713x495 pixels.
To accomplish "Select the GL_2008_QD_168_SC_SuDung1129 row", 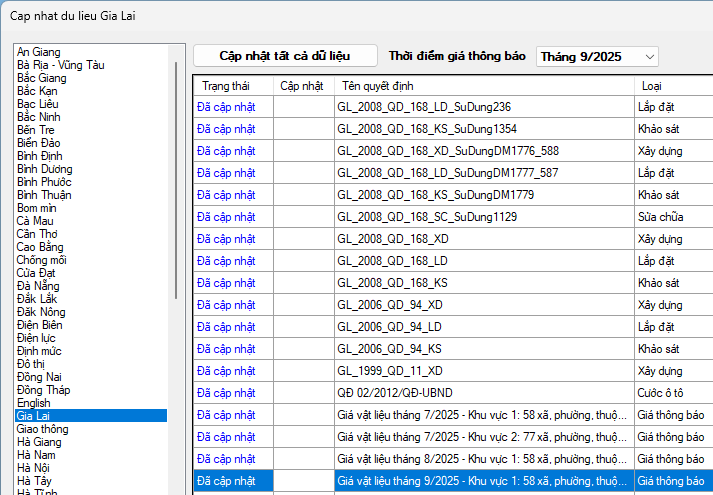I will point(483,217).
